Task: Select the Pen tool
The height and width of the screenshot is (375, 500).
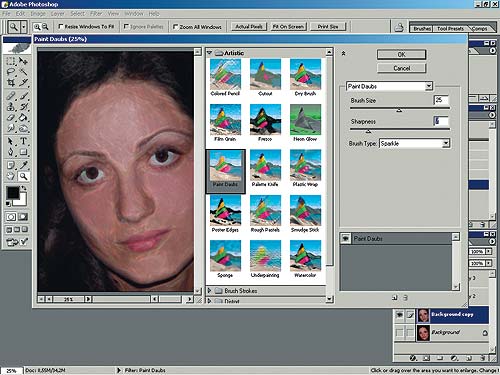Action: [x=11, y=152]
